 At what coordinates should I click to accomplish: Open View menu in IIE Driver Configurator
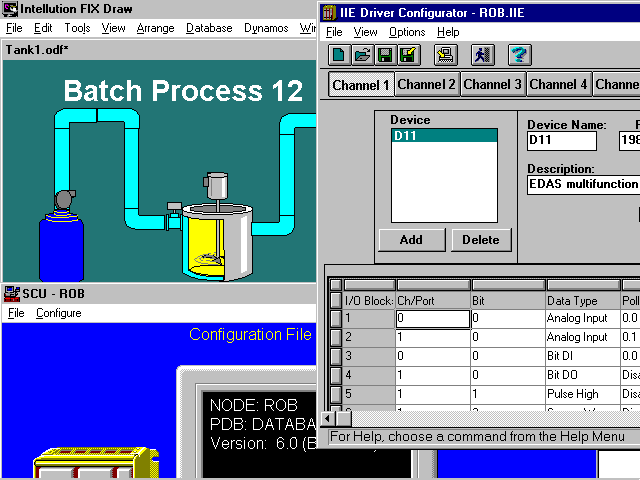pos(365,32)
